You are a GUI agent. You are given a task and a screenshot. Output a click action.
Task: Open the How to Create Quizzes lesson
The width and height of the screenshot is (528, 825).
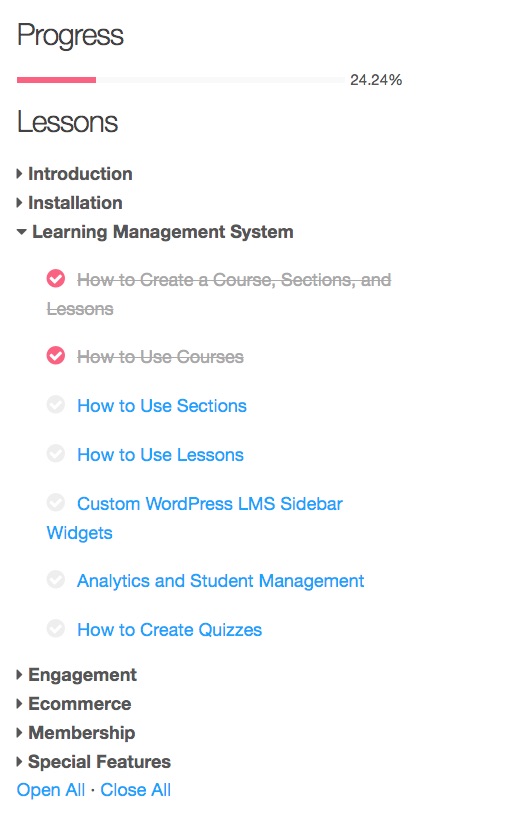pos(169,630)
